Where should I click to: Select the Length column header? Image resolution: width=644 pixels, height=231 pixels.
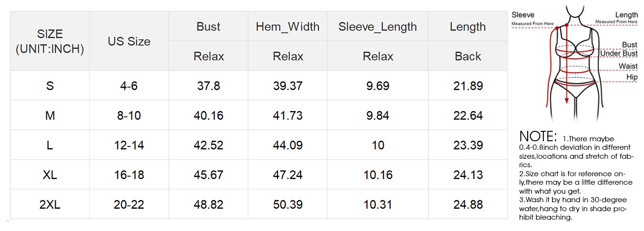point(468,26)
